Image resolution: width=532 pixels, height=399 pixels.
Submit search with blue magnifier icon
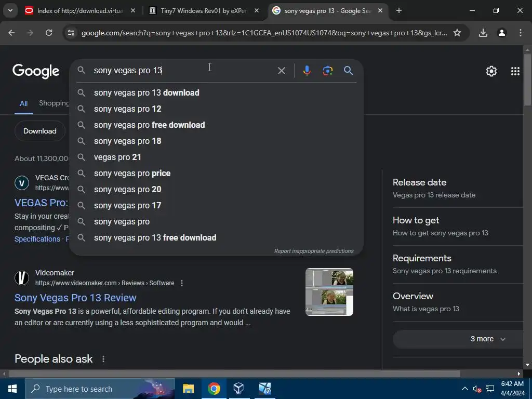349,71
